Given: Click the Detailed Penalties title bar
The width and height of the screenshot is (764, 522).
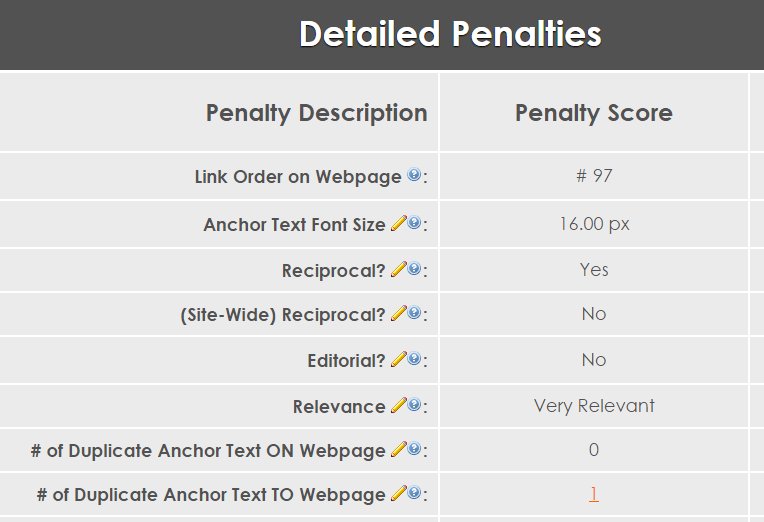Looking at the screenshot, I should click(x=450, y=34).
